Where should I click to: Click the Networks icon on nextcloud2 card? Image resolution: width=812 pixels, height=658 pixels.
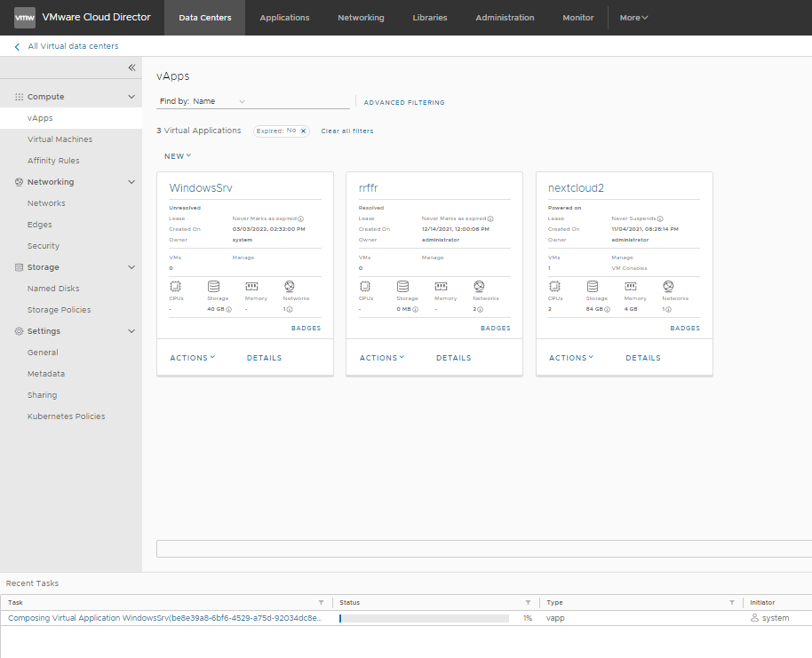(x=668, y=286)
